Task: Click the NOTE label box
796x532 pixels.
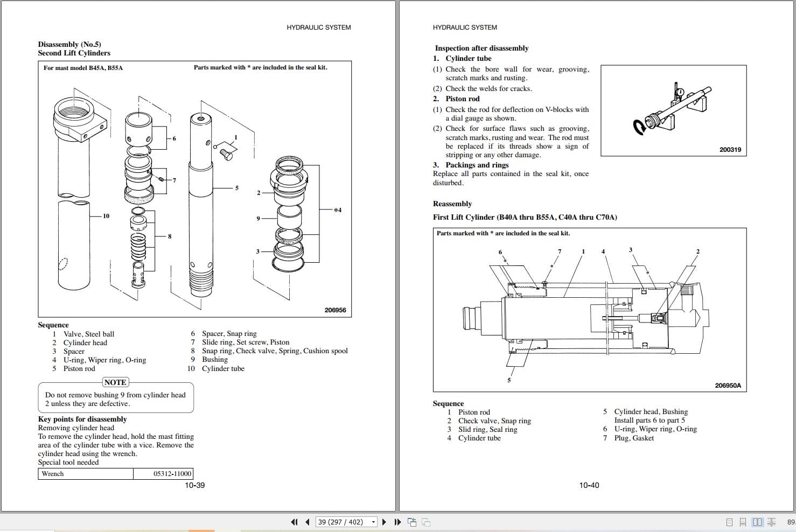Action: click(x=115, y=382)
